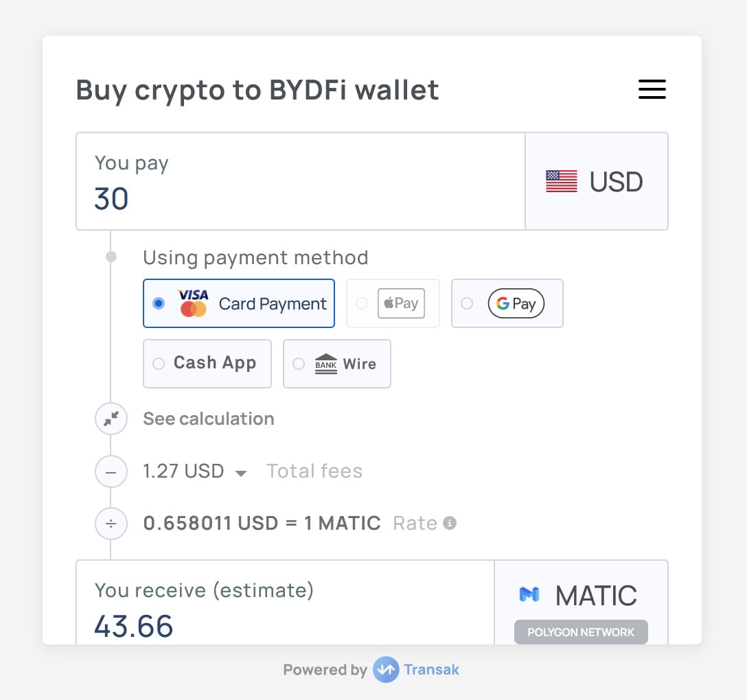Open See calculation details
Image resolution: width=747 pixels, height=700 pixels.
tap(208, 419)
